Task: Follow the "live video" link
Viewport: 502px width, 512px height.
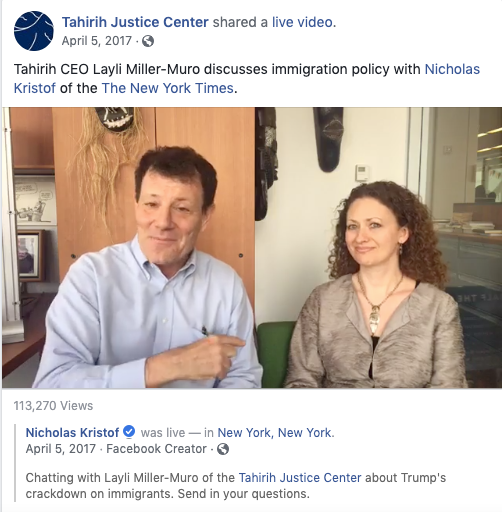Action: (x=302, y=22)
